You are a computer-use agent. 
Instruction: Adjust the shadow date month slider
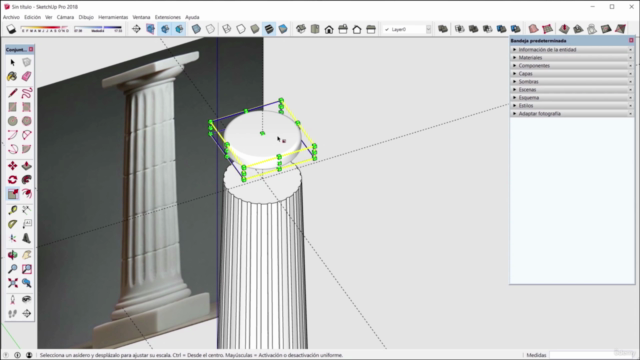[x=45, y=29]
